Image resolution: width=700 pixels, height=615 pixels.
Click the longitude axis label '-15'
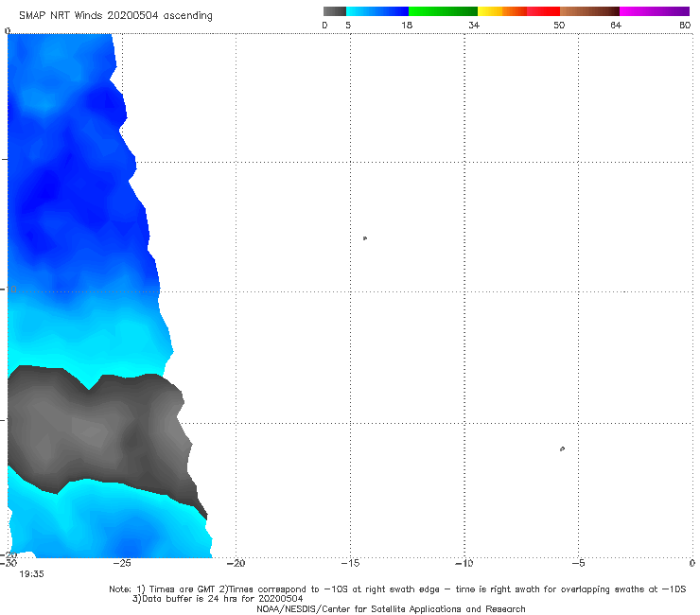350,564
